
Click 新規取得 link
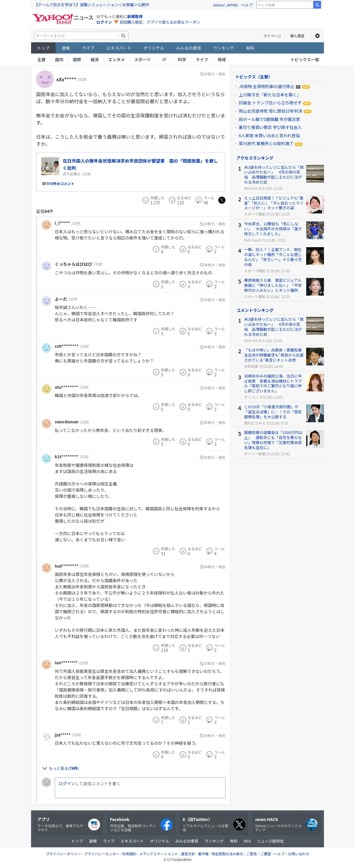[135, 17]
